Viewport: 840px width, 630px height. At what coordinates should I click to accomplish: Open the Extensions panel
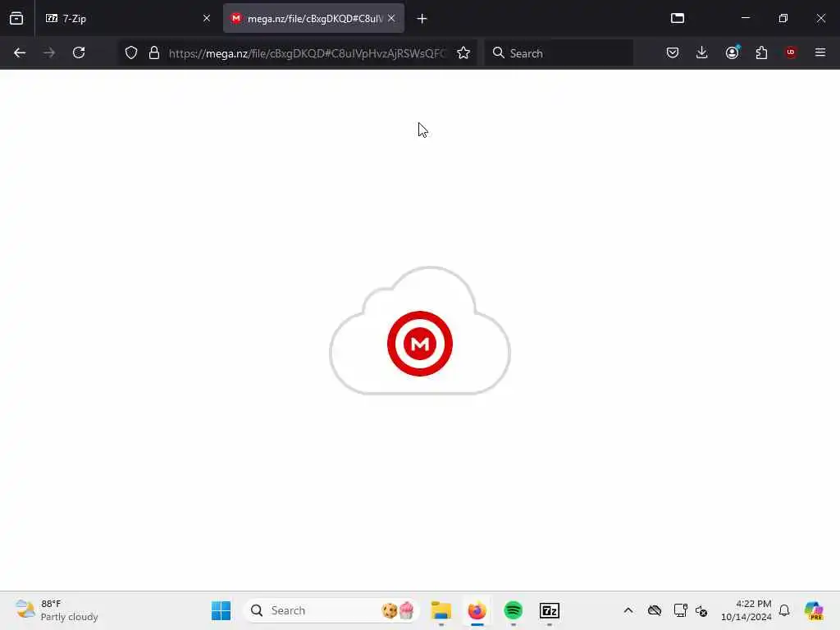[x=761, y=52]
